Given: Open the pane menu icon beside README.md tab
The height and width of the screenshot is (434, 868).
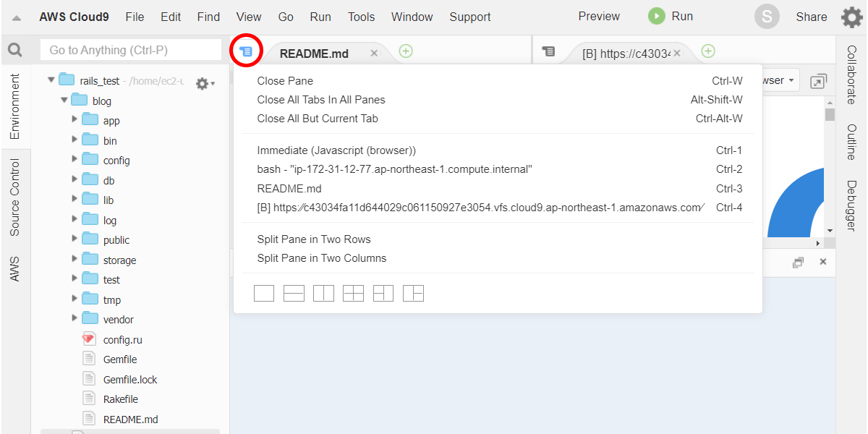Looking at the screenshot, I should tap(247, 51).
